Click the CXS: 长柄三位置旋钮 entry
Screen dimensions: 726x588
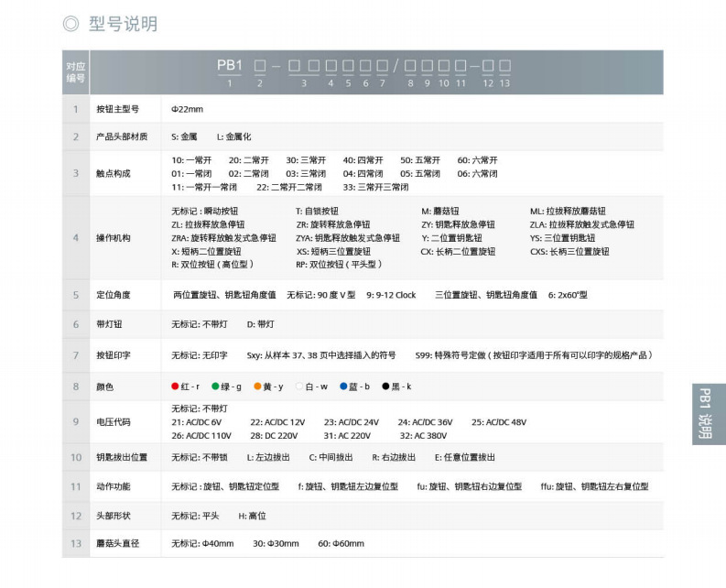point(569,252)
